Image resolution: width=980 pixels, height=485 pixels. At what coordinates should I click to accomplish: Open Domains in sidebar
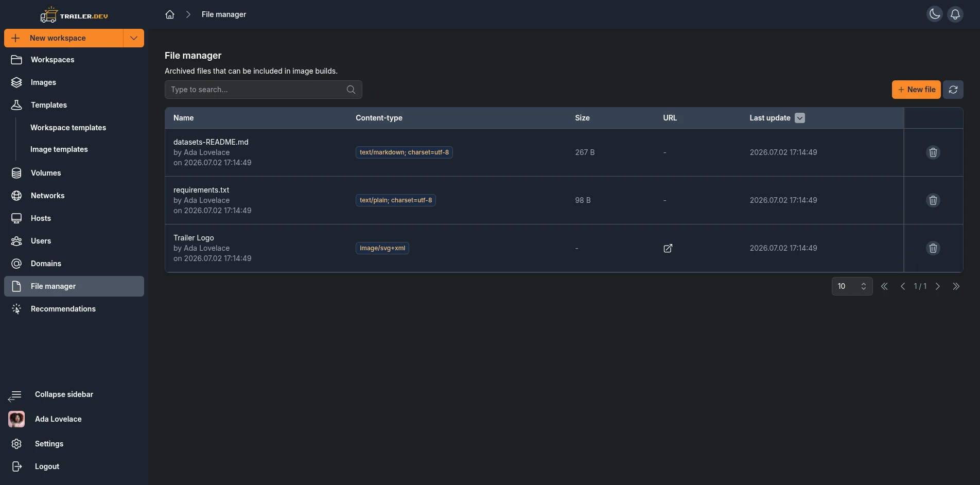click(x=74, y=264)
